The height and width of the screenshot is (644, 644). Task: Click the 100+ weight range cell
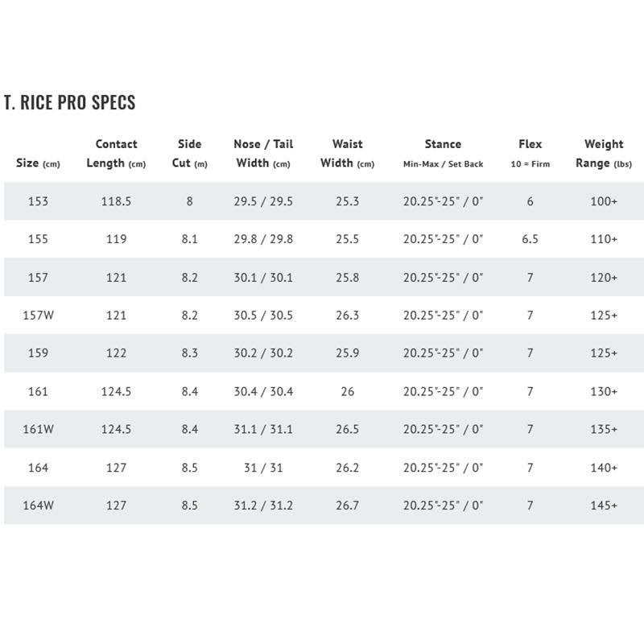click(x=604, y=201)
